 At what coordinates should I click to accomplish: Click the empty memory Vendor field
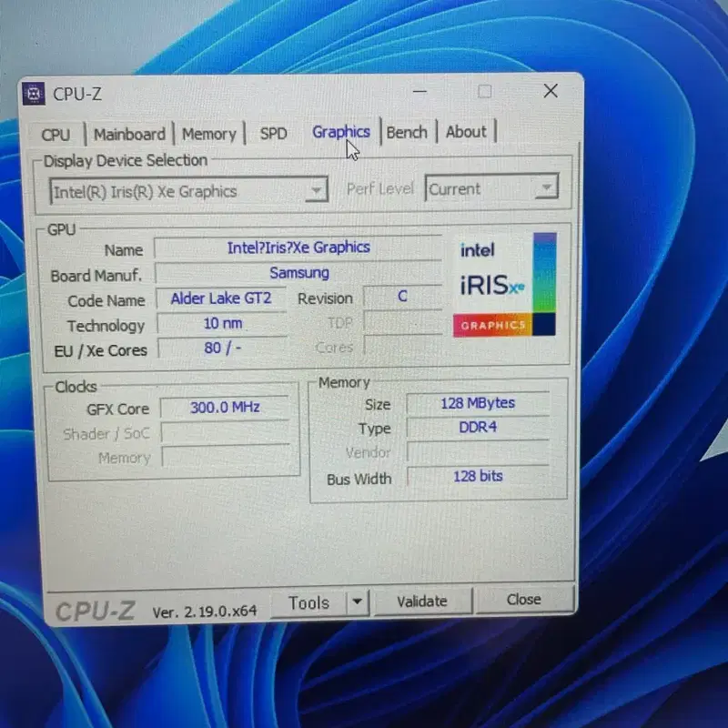479,451
